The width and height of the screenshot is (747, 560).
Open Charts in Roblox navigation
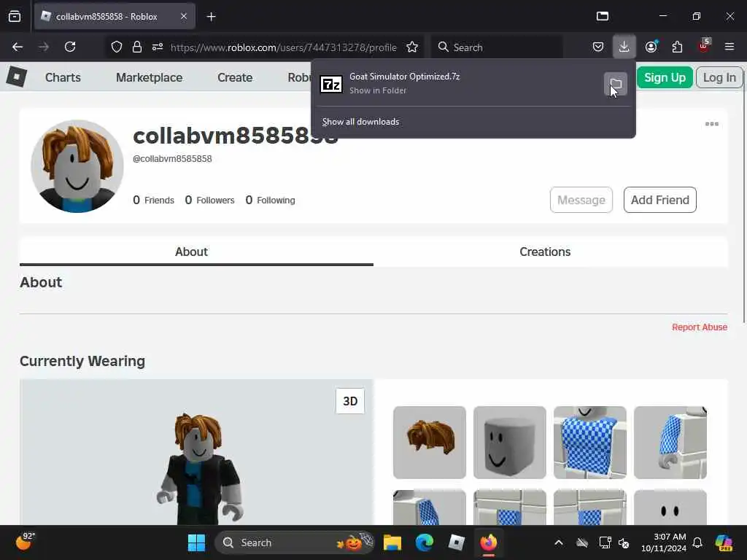(63, 77)
